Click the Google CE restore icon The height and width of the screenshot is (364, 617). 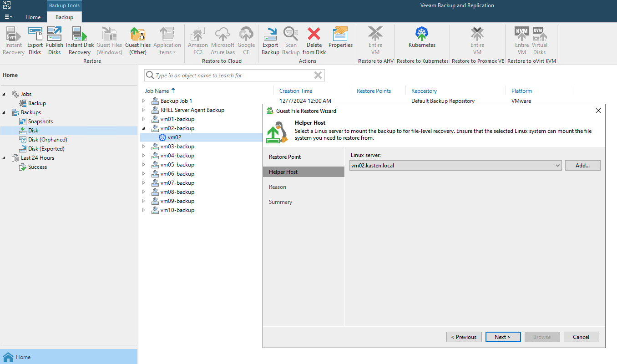click(x=246, y=40)
